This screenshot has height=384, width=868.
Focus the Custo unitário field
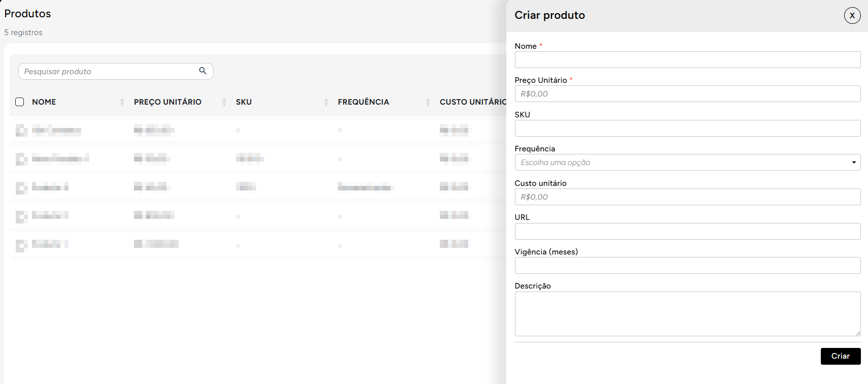687,197
